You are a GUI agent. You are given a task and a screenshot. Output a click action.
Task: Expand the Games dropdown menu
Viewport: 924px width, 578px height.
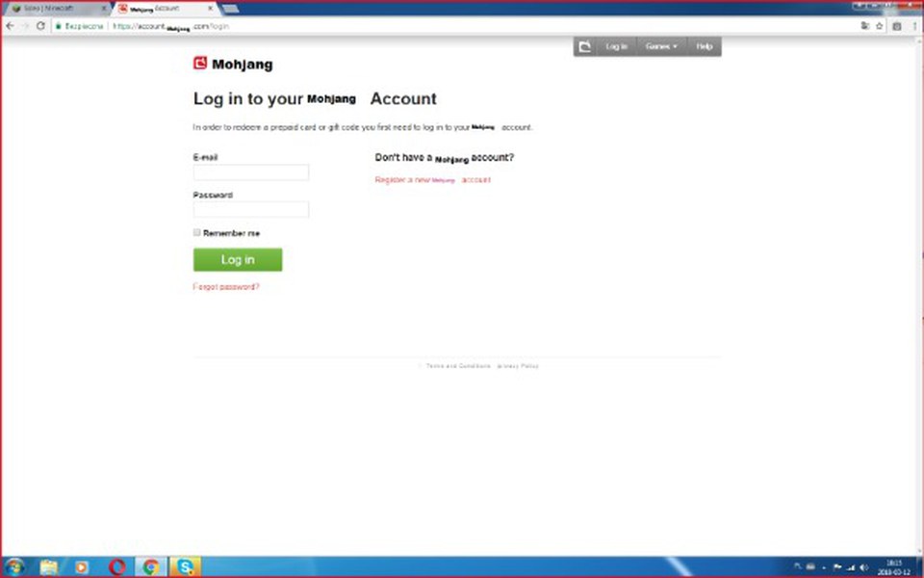[660, 46]
